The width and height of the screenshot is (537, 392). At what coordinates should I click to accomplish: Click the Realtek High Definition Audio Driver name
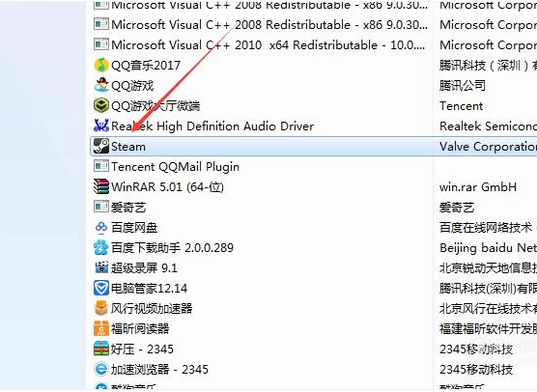point(212,126)
